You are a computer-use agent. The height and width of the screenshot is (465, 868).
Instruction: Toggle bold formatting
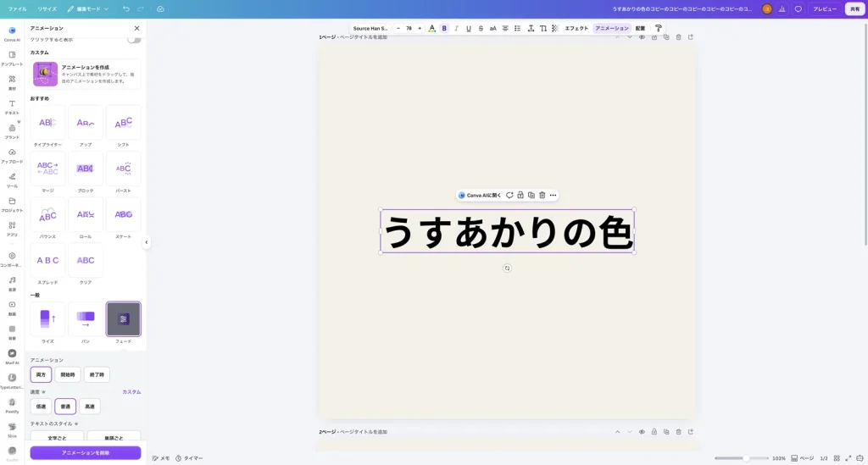click(x=444, y=28)
